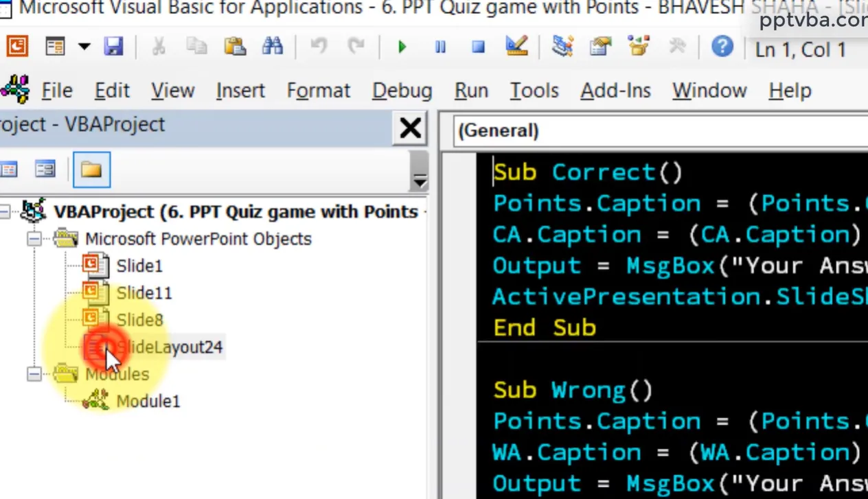Click the View Microsoft PowerPoint icon
868x499 pixels.
[x=17, y=47]
